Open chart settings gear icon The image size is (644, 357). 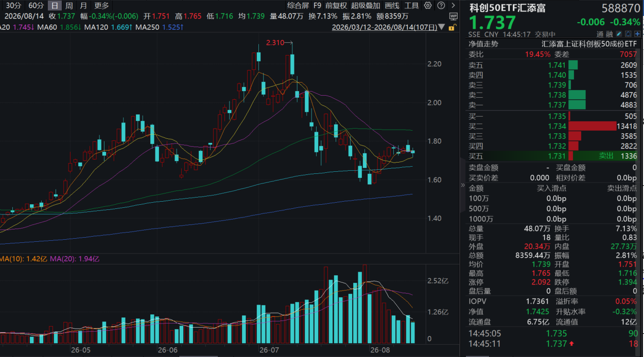428,6
